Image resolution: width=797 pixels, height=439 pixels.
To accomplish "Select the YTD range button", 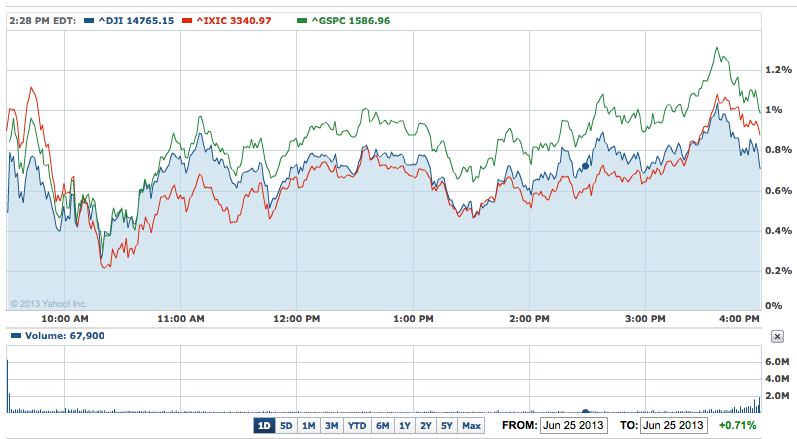I will pos(357,426).
